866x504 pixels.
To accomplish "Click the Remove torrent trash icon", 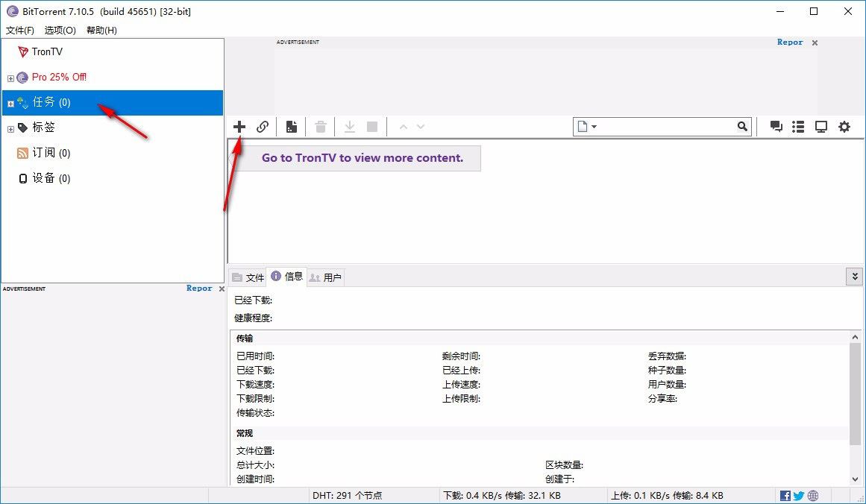I will pyautogui.click(x=320, y=127).
